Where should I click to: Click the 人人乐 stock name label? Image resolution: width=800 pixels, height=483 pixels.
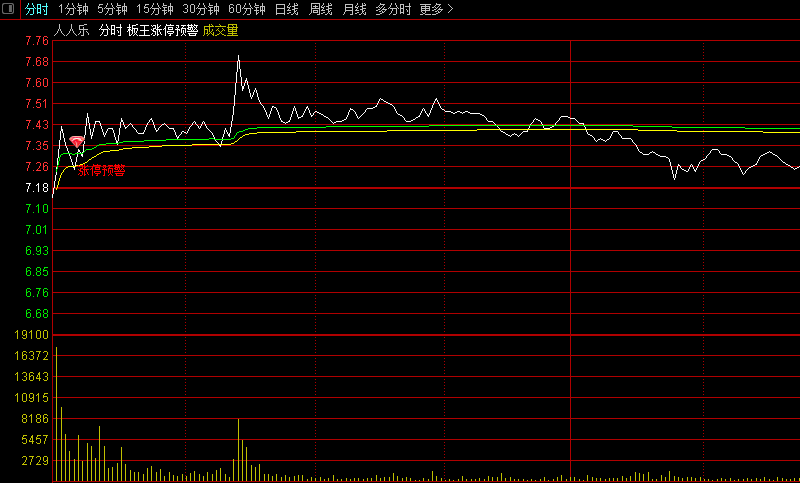click(71, 30)
